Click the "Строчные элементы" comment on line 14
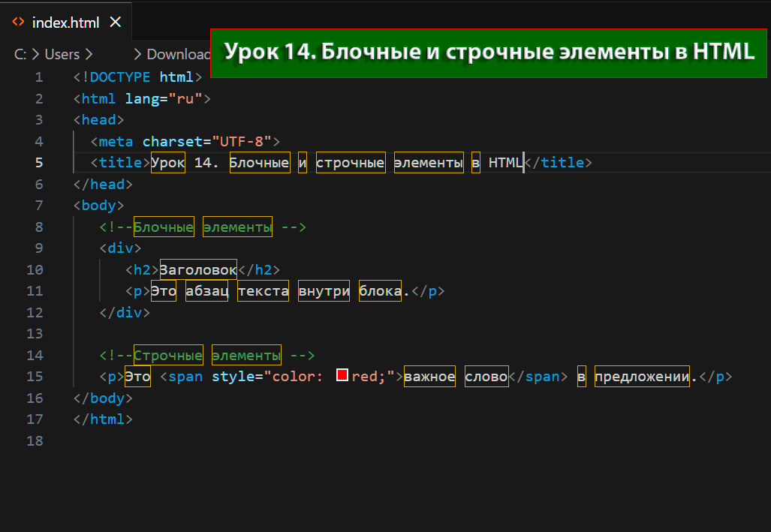This screenshot has width=771, height=532. [x=207, y=355]
